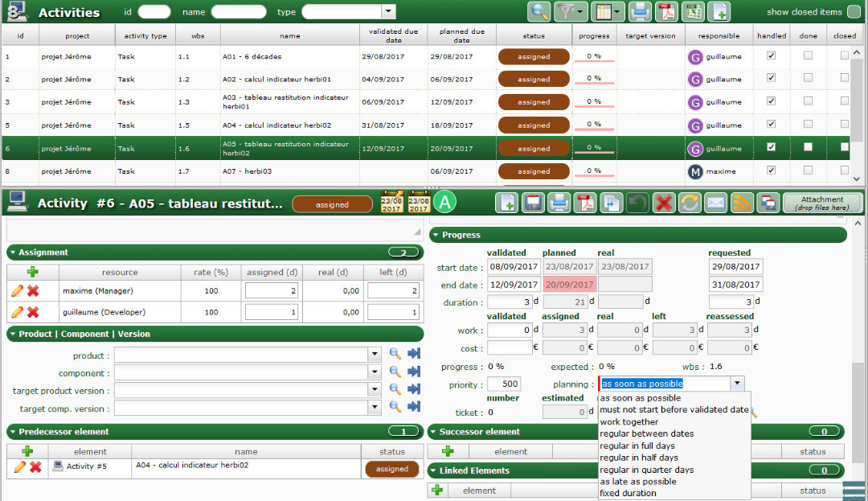Image resolution: width=868 pixels, height=501 pixels.
Task: Expand the product dropdown list
Action: coord(374,355)
